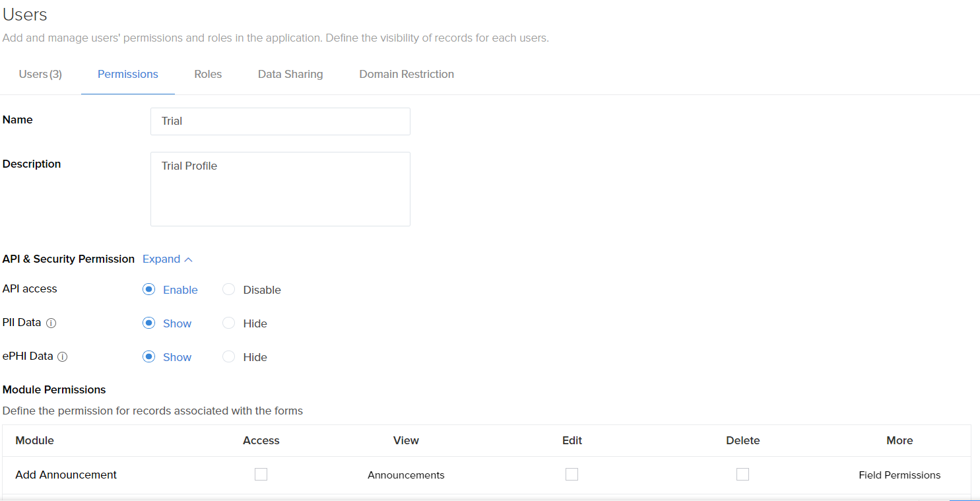Check the Edit box for Add Announcement
Image resolution: width=980 pixels, height=501 pixels.
[x=572, y=474]
